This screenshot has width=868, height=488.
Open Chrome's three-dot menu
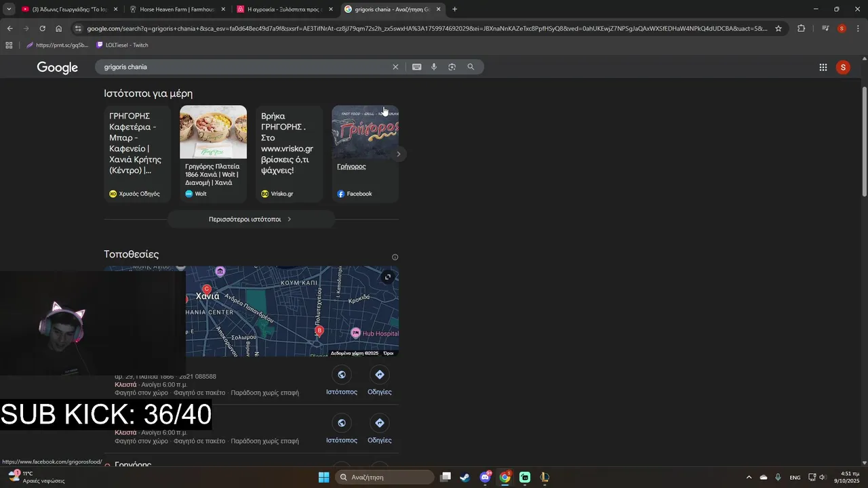[859, 28]
